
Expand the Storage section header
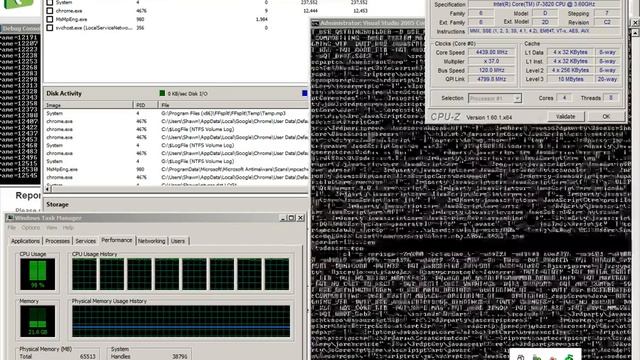pyautogui.click(x=176, y=204)
